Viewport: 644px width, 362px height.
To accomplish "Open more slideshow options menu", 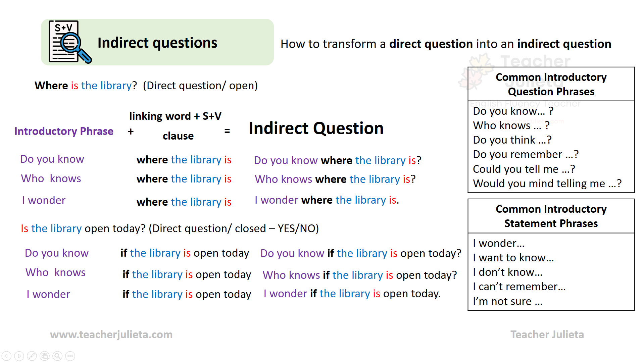I will [x=70, y=356].
